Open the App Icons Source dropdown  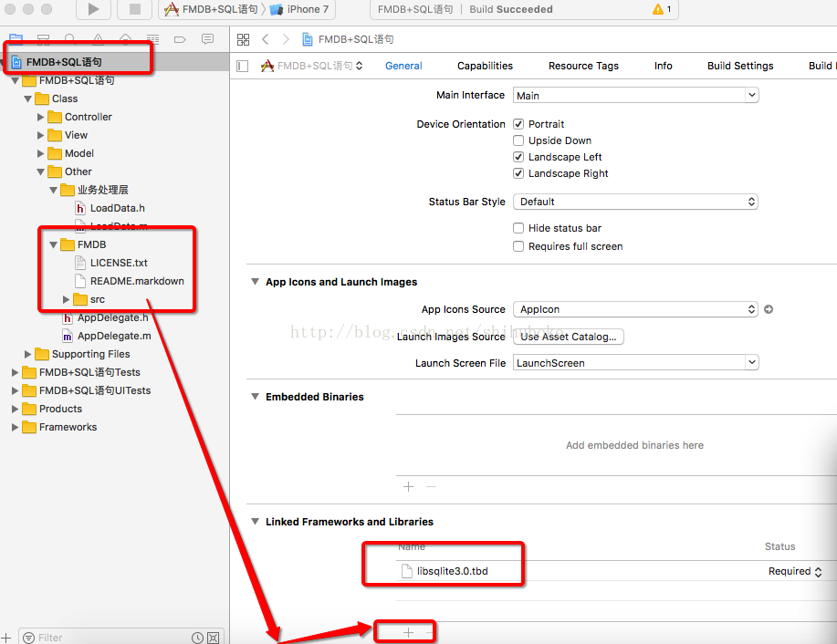636,309
